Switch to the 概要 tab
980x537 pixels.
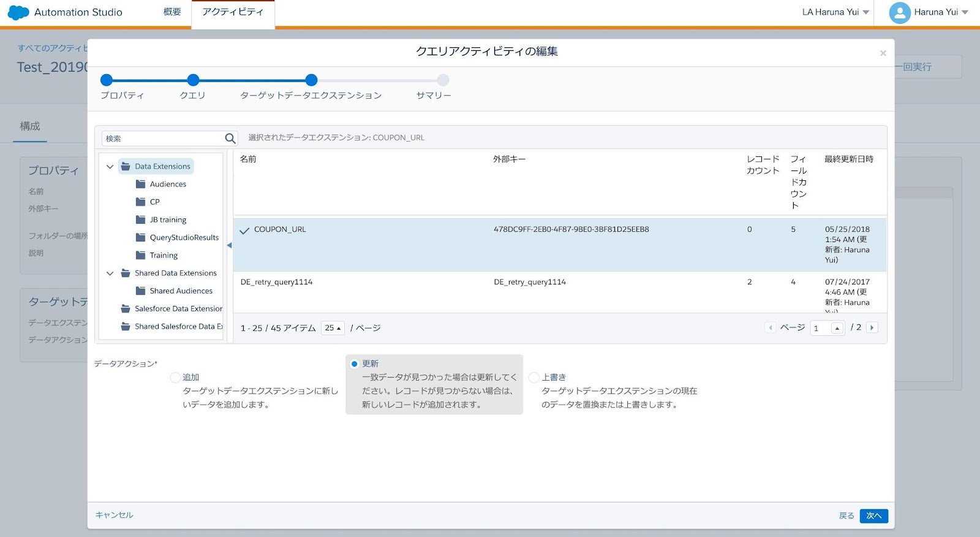pyautogui.click(x=172, y=12)
